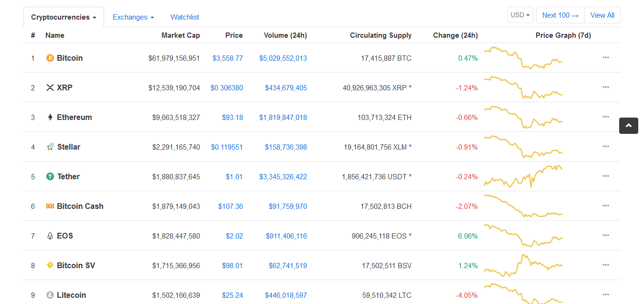This screenshot has width=644, height=304.
Task: Sort by the Price column header
Action: point(234,35)
